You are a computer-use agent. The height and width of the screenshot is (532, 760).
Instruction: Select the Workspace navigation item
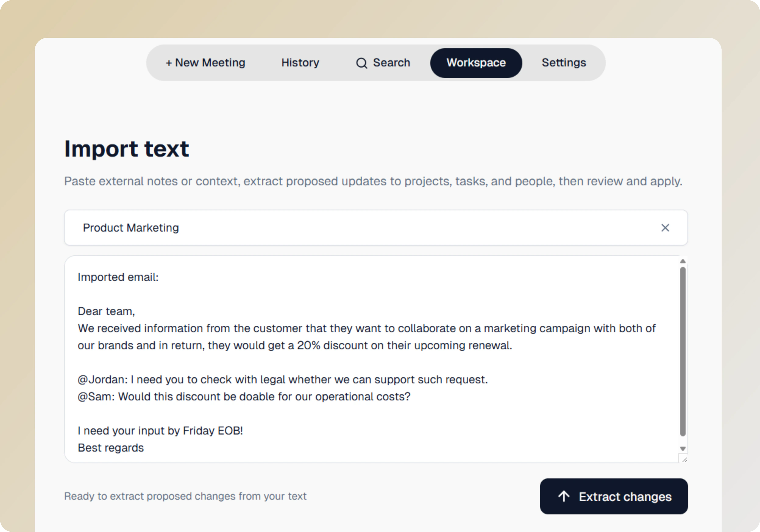(x=476, y=62)
